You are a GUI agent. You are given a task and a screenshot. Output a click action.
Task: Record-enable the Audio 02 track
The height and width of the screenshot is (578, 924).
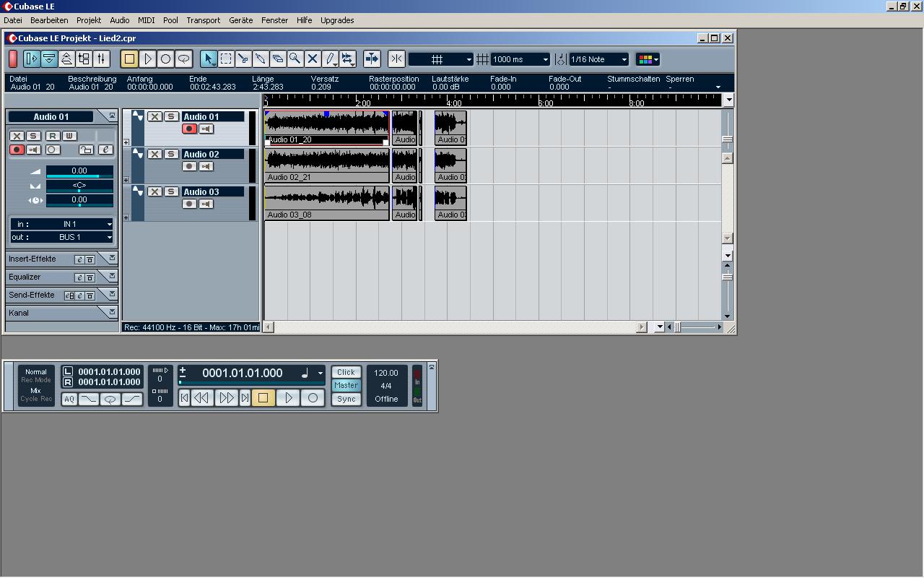point(189,166)
